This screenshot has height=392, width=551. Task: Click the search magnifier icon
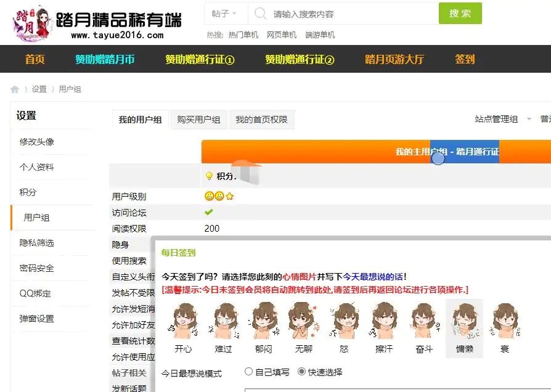click(x=260, y=14)
